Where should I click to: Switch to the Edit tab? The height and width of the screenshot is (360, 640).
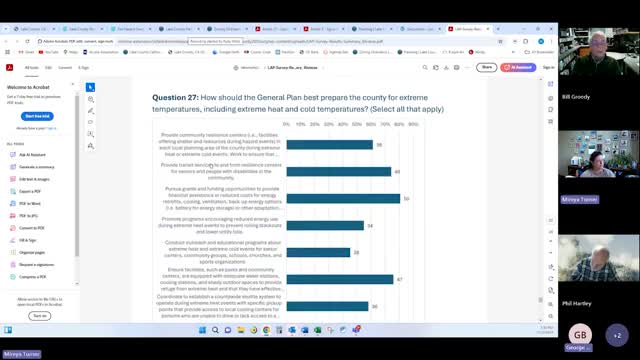(x=48, y=68)
